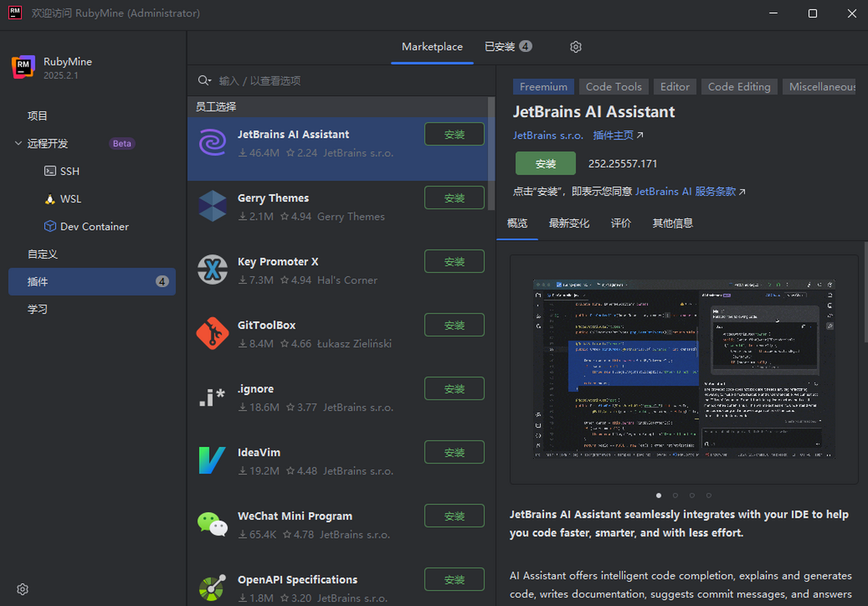Install the GitToolBox plugin
The image size is (868, 606).
point(454,325)
